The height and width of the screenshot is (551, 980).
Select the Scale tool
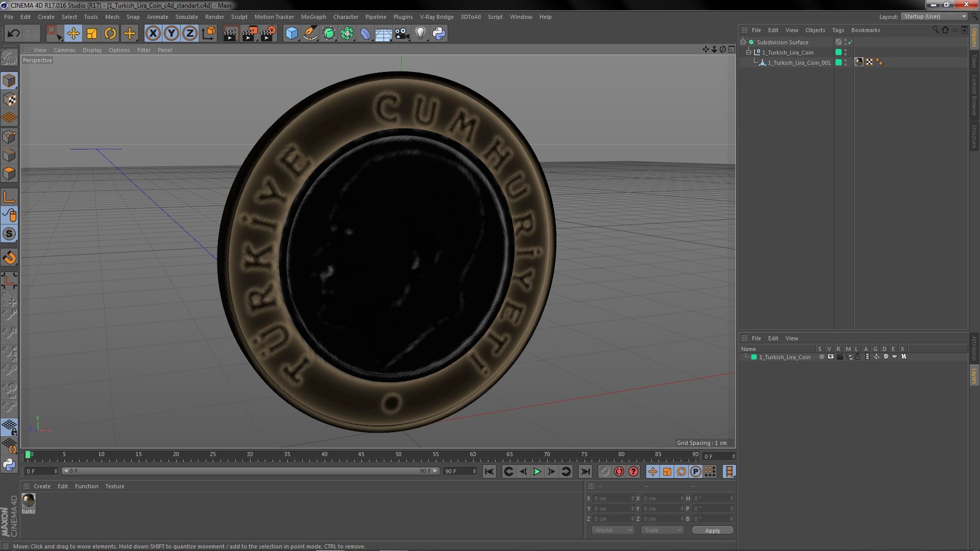[92, 34]
